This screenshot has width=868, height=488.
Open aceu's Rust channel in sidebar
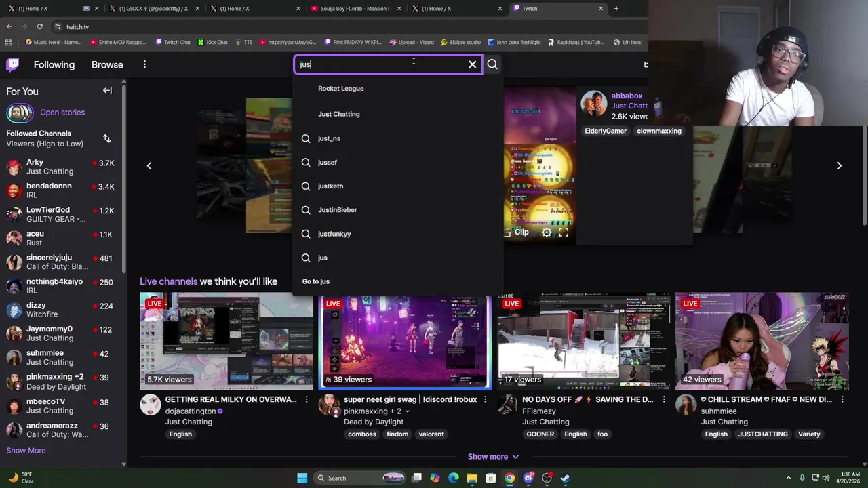point(61,238)
